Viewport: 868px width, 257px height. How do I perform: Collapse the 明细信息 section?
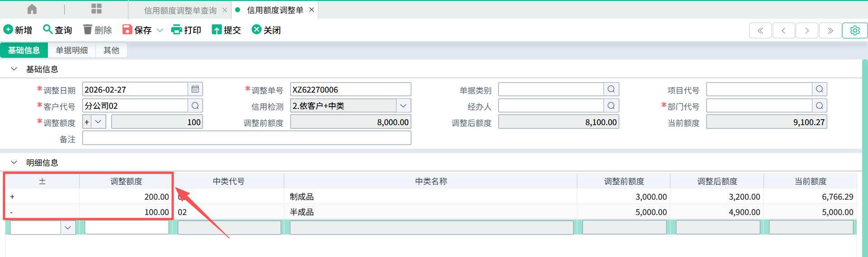click(14, 163)
